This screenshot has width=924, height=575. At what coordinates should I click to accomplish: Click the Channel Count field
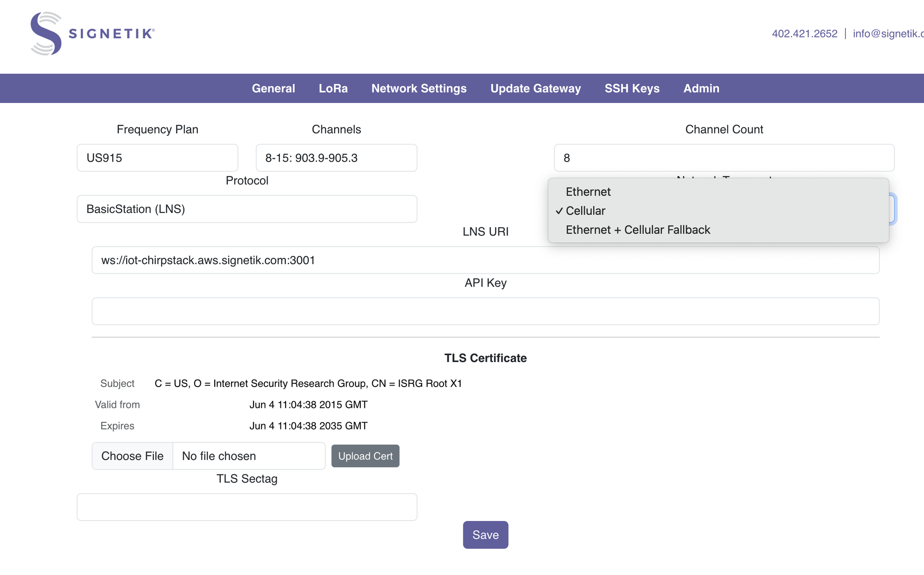click(x=724, y=158)
